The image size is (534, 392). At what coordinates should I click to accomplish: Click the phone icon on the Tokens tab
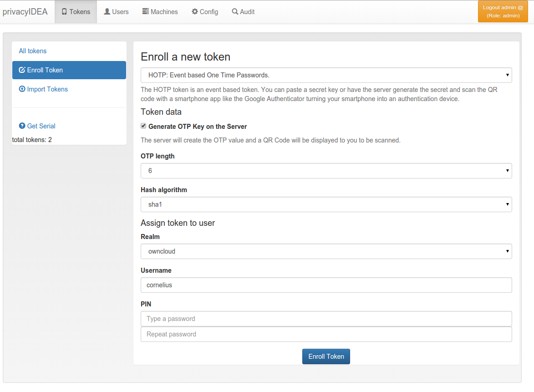64,11
